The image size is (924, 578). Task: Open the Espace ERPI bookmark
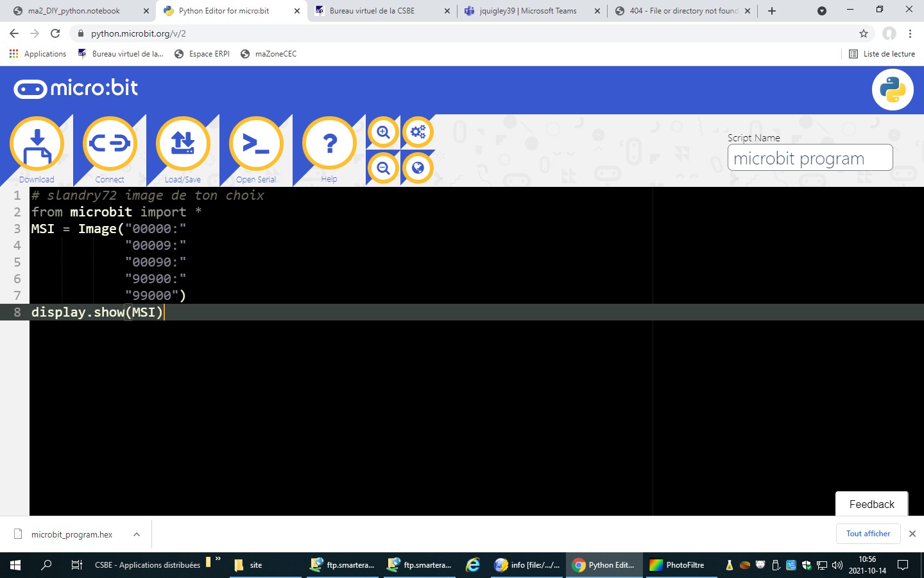202,54
